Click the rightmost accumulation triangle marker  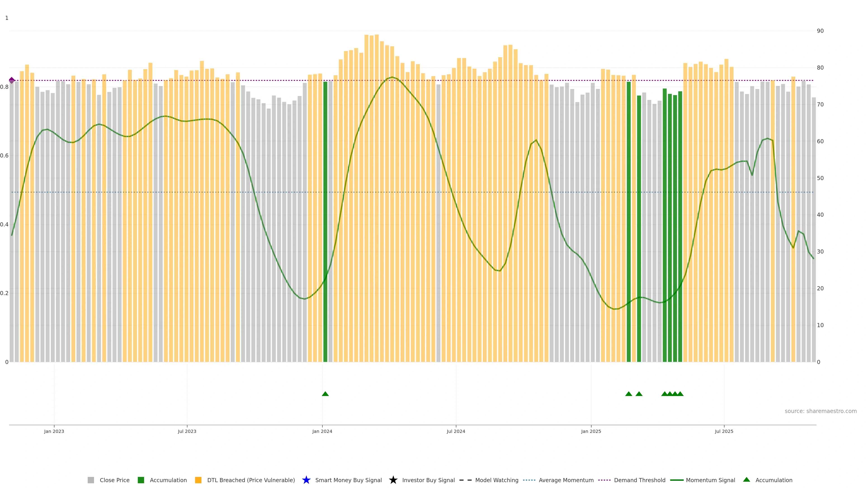point(680,394)
